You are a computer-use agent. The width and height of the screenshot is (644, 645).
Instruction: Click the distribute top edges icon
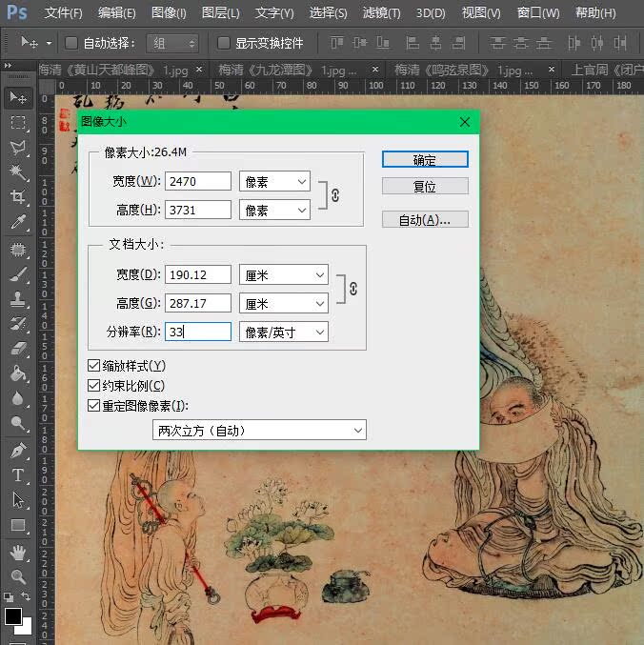[x=497, y=43]
